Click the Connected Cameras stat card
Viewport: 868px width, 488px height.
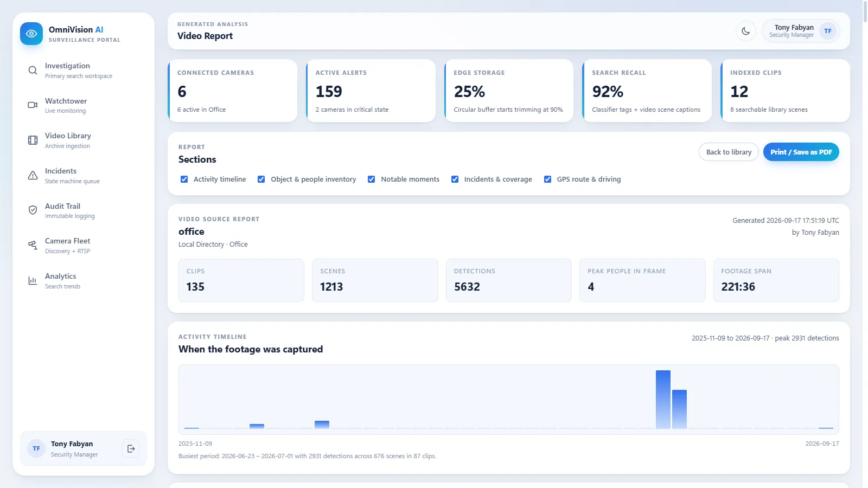pyautogui.click(x=233, y=91)
